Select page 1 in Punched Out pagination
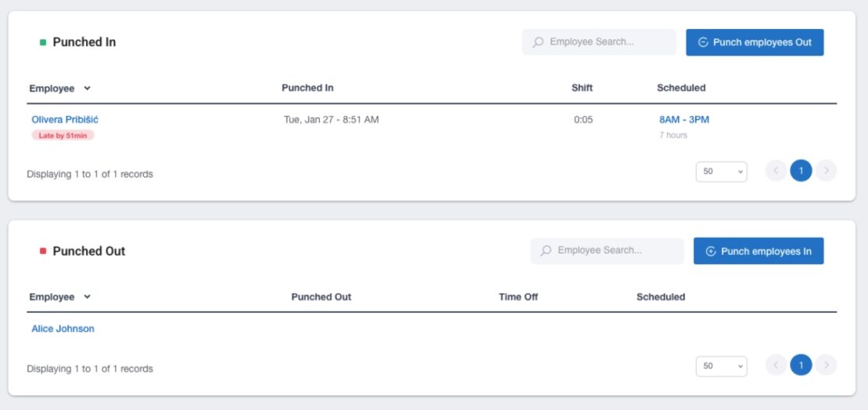 pos(801,365)
